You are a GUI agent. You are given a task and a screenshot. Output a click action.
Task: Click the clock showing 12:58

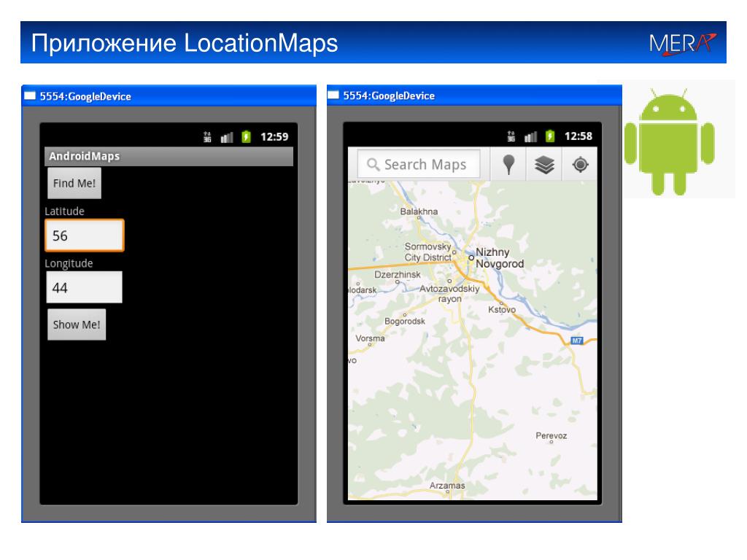(578, 136)
